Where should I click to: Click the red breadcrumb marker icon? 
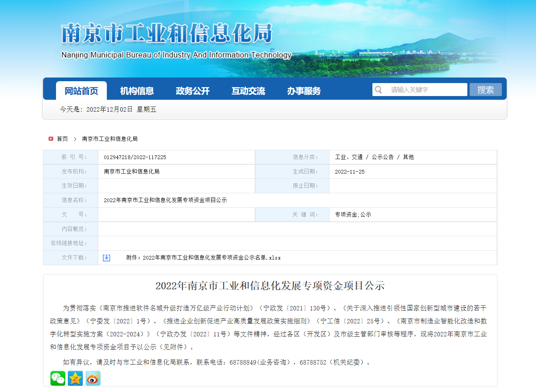(51, 139)
